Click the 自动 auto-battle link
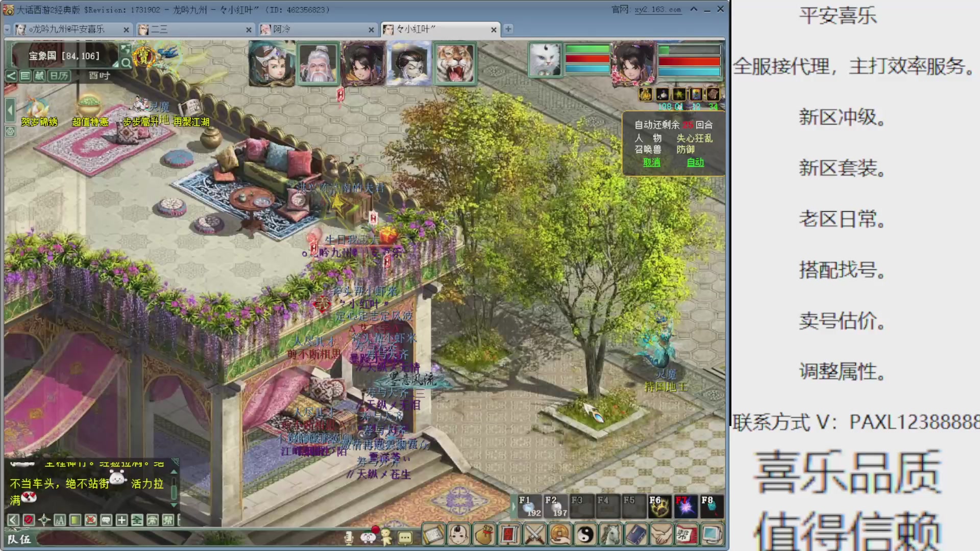This screenshot has height=551, width=980. point(695,162)
